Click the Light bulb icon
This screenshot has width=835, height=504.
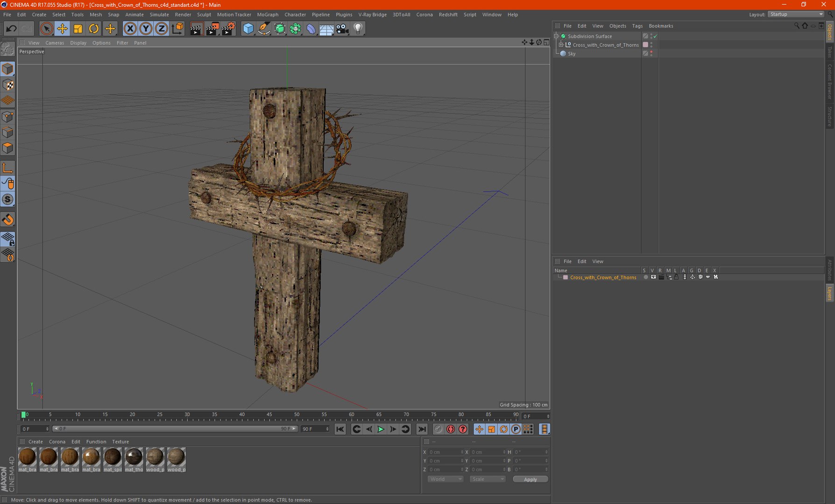358,28
